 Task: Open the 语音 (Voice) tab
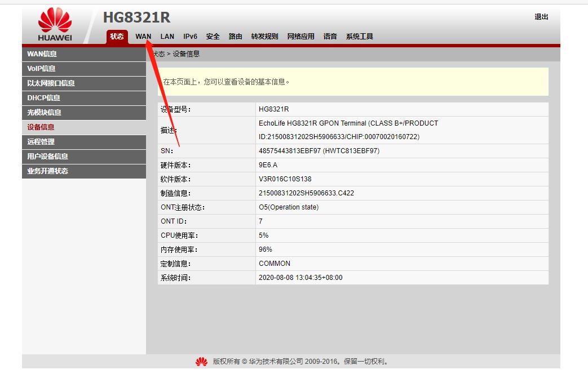330,36
